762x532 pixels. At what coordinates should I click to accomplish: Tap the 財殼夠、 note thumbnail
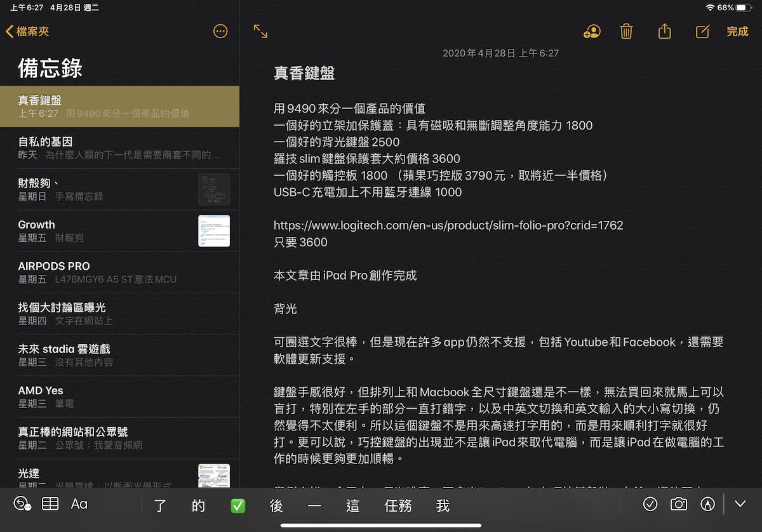(214, 189)
